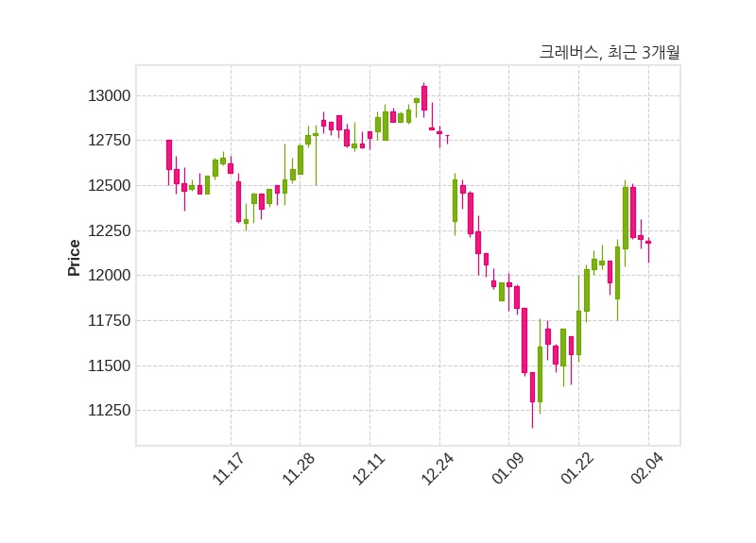The image size is (756, 543).
Task: Click the 01.22 date label
Action: tap(577, 469)
